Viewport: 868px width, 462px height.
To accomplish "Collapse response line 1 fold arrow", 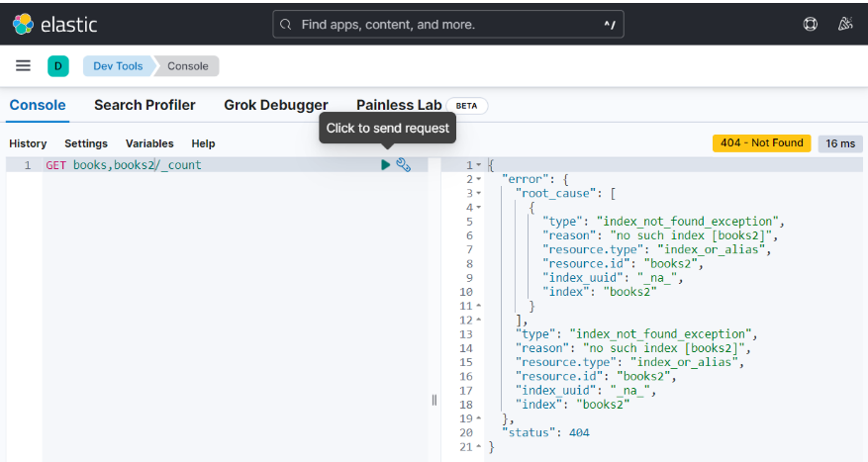I will [479, 165].
